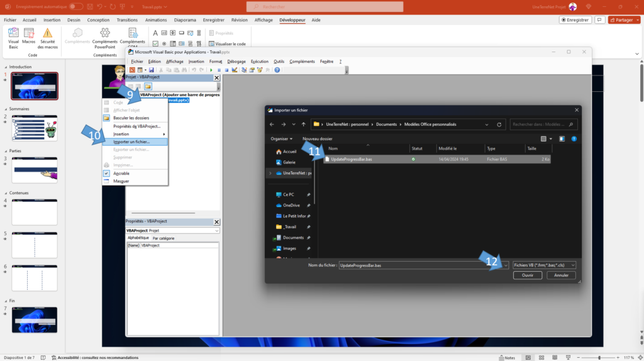
Task: Toggle Design Mode icon in VBA toolbar
Action: 235,70
